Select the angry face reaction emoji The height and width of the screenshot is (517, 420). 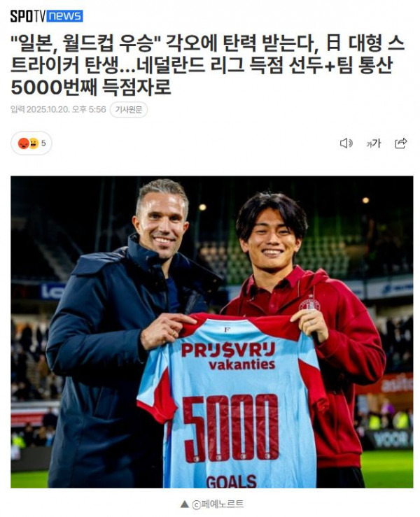click(23, 143)
